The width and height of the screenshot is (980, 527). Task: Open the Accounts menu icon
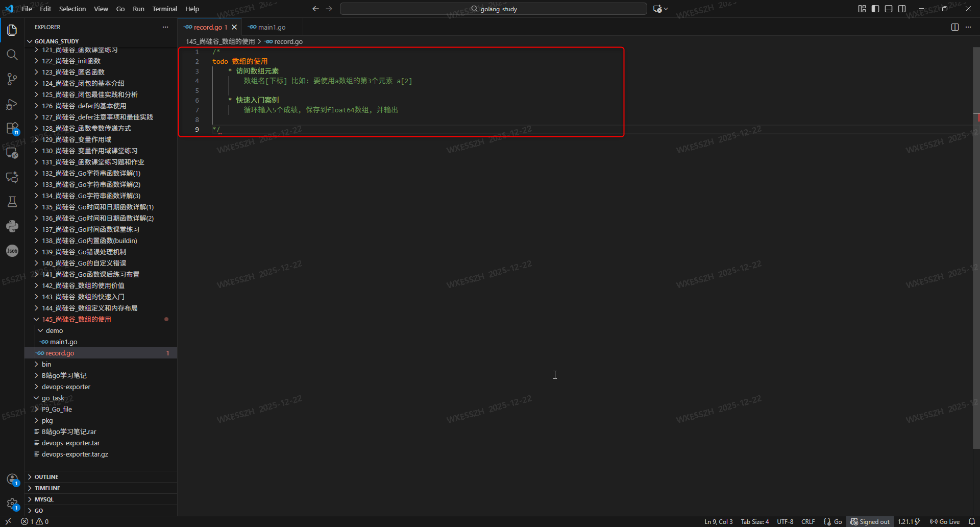(x=12, y=479)
